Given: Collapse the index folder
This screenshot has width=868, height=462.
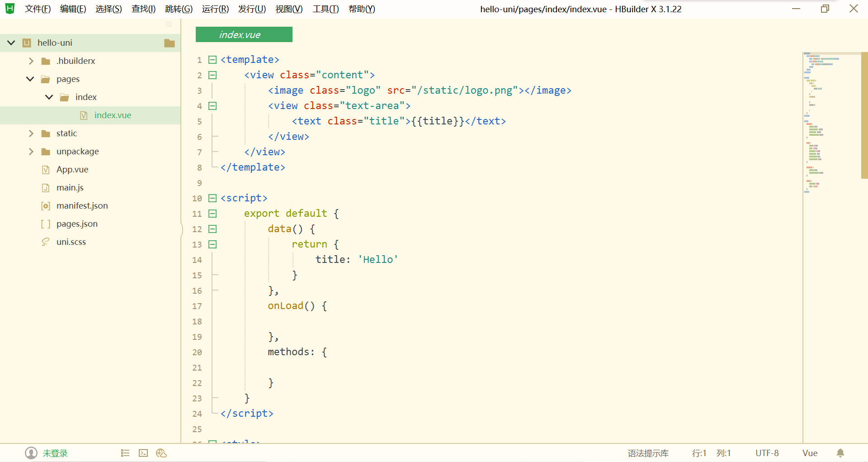Looking at the screenshot, I should click(49, 97).
